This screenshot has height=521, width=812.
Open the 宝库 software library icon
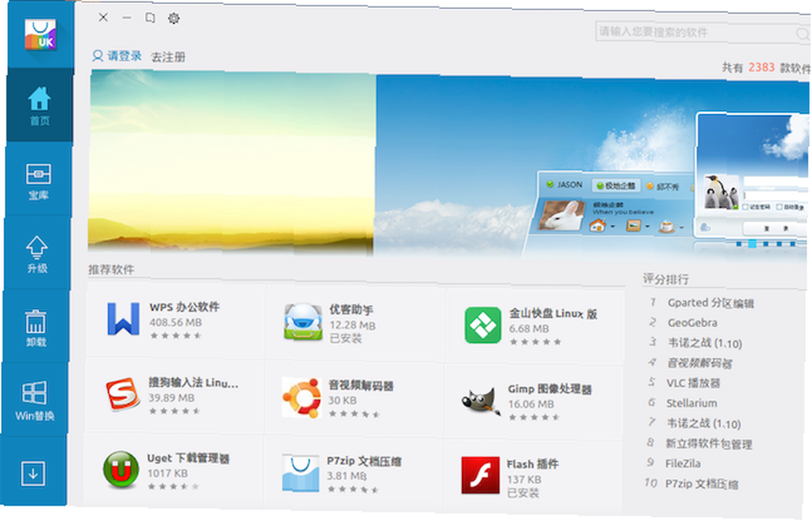click(38, 174)
